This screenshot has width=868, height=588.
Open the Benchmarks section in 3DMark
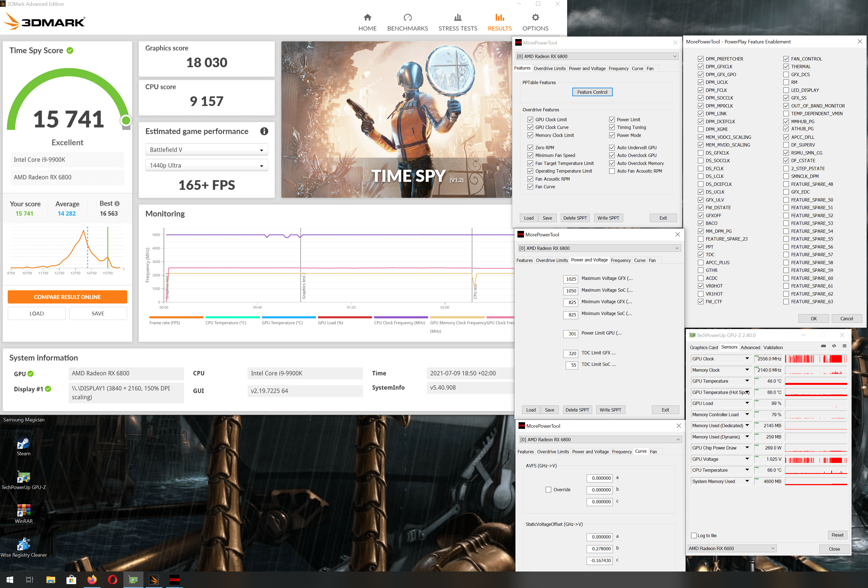coord(407,22)
